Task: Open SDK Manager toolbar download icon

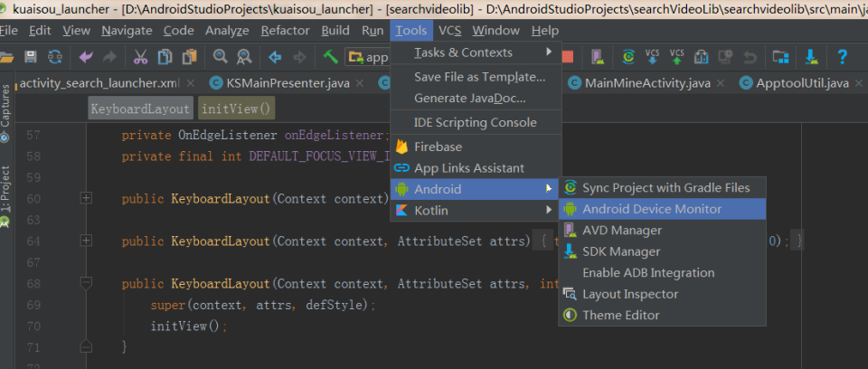Action: pyautogui.click(x=812, y=56)
